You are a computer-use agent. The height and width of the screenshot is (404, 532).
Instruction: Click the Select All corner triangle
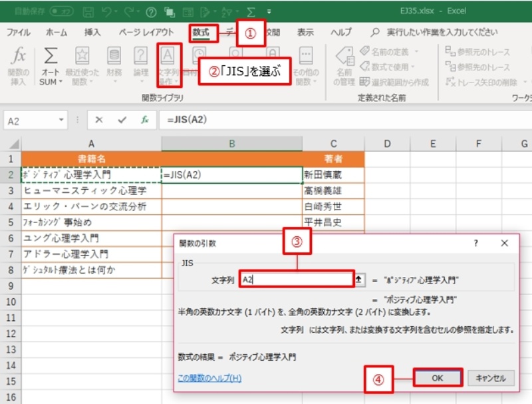(14, 144)
